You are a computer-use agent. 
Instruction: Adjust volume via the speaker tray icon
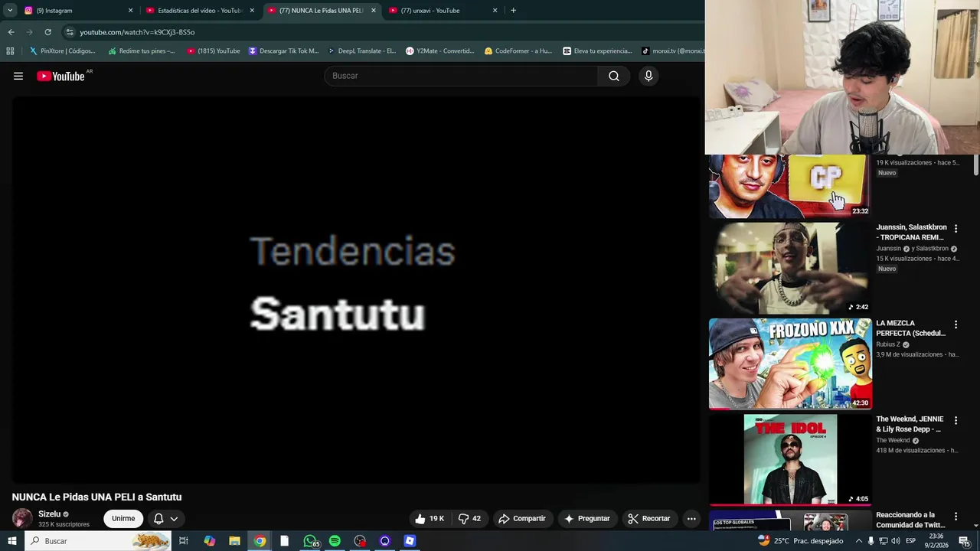[895, 541]
